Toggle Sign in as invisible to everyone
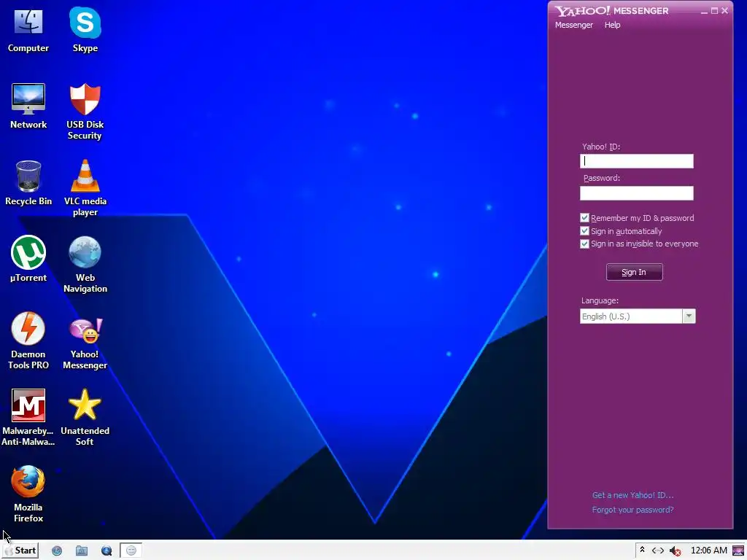The image size is (747, 560). [584, 244]
